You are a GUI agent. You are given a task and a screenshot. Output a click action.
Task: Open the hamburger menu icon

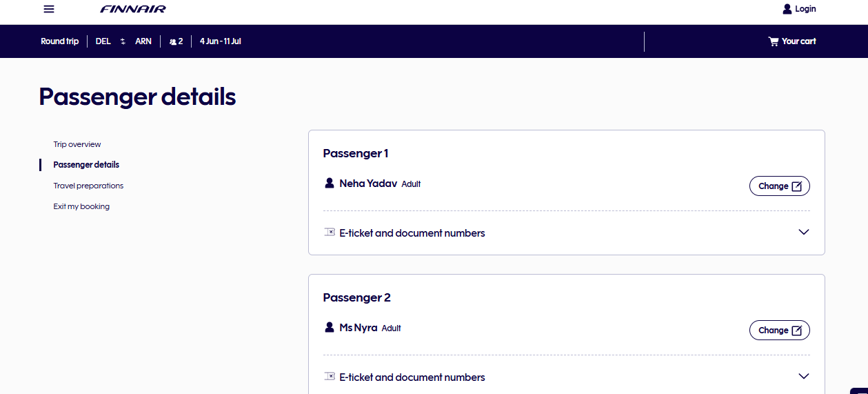pos(48,9)
